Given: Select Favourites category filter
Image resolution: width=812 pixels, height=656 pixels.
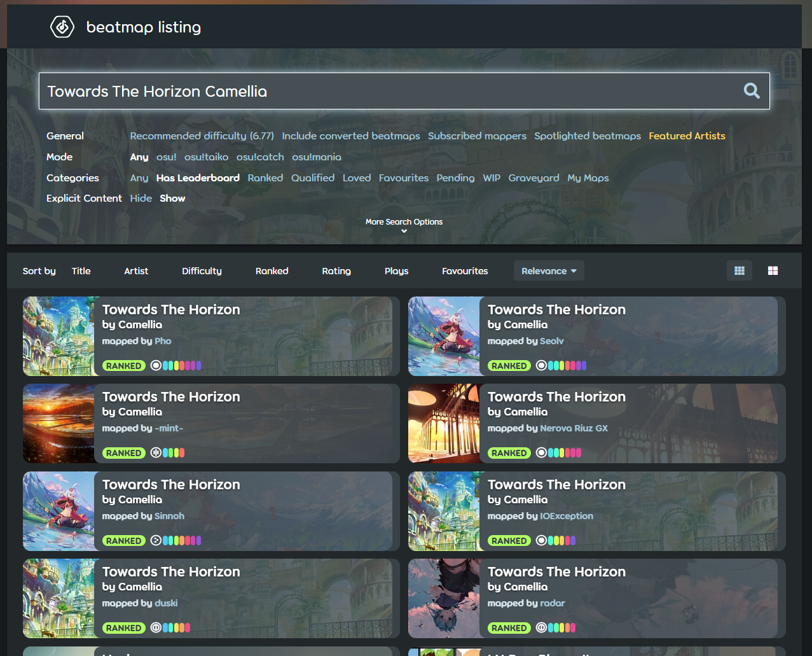Looking at the screenshot, I should coord(404,178).
